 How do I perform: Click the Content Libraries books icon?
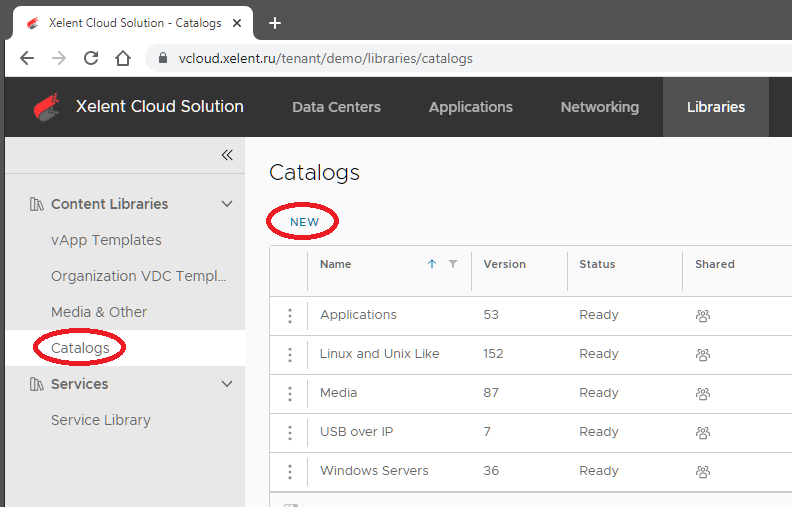[36, 204]
